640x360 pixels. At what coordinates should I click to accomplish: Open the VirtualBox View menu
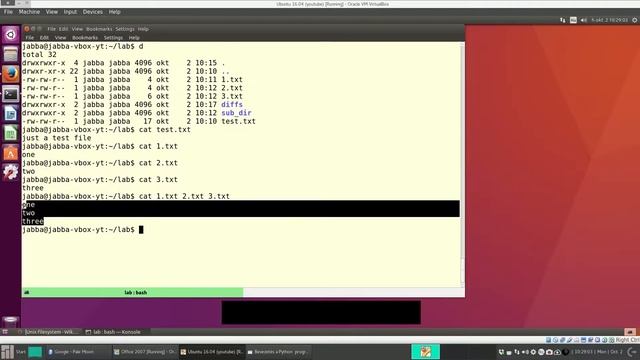(x=52, y=12)
